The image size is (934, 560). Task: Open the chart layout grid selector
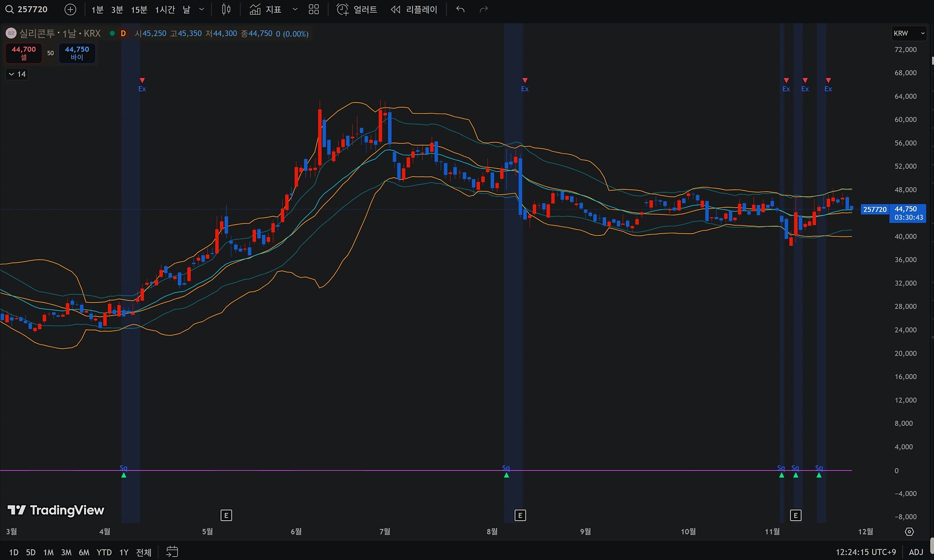point(314,9)
